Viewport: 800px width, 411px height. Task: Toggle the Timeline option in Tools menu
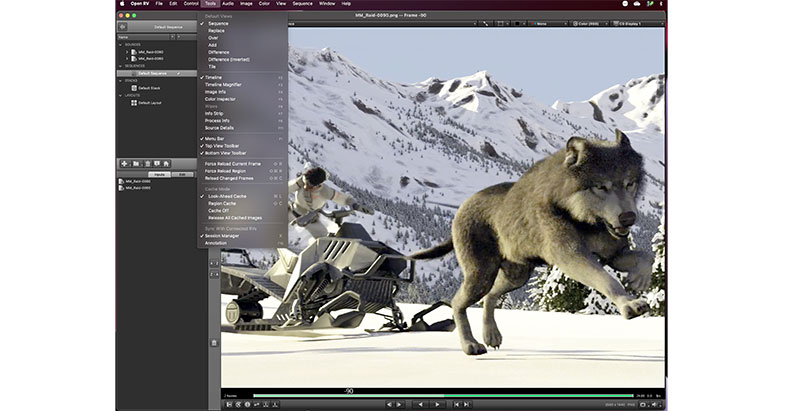point(214,77)
